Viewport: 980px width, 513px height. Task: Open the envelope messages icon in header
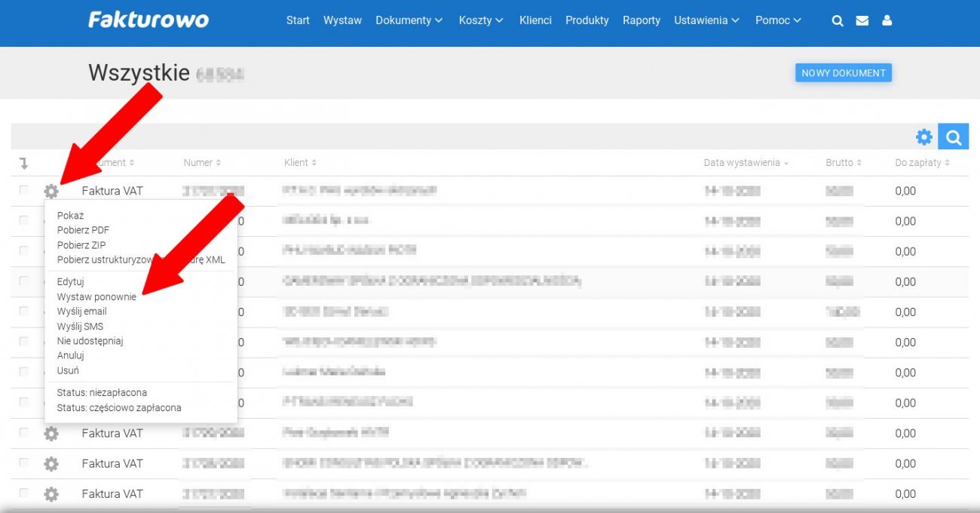click(x=862, y=21)
